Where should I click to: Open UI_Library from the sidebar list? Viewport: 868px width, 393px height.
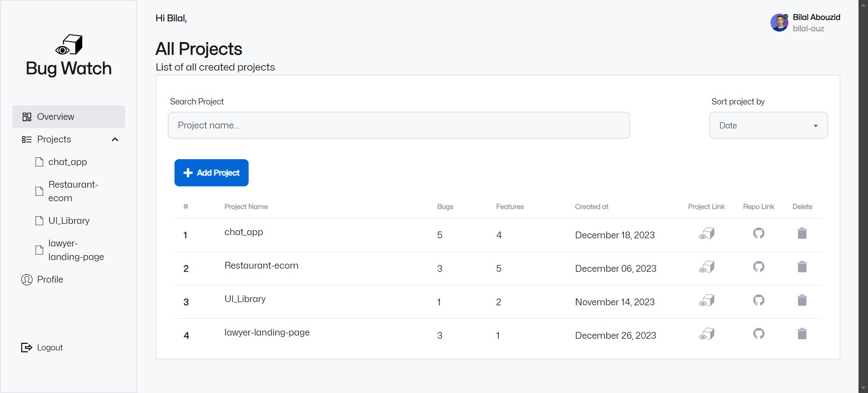[69, 221]
